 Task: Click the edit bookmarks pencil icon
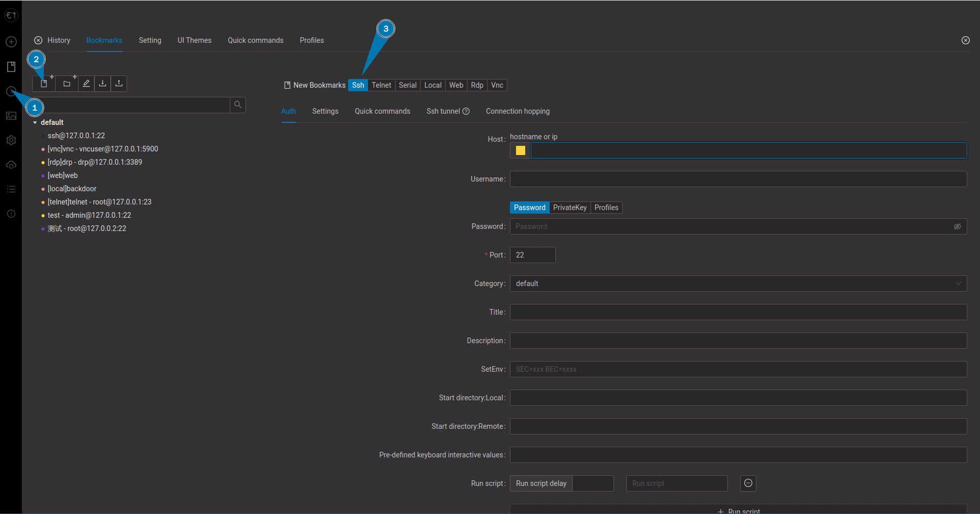click(86, 84)
